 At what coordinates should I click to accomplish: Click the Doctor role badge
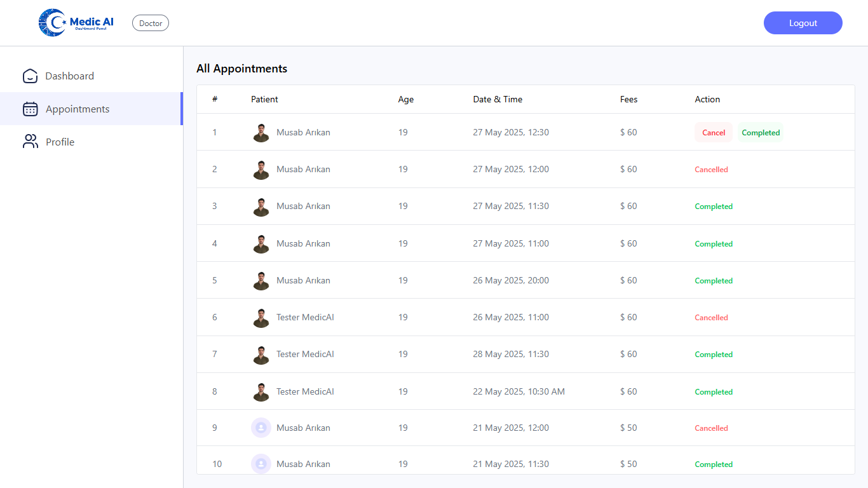pos(151,24)
